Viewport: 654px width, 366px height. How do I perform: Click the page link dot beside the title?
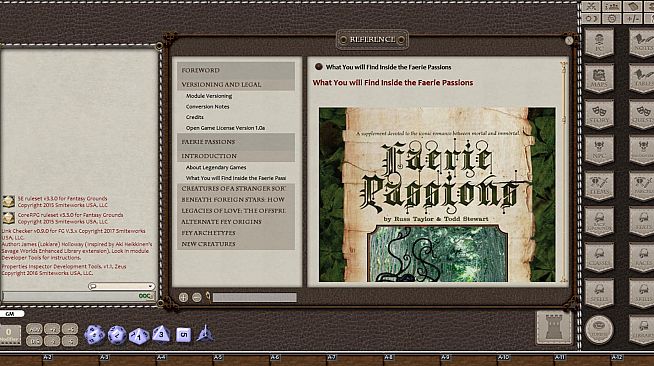click(319, 67)
